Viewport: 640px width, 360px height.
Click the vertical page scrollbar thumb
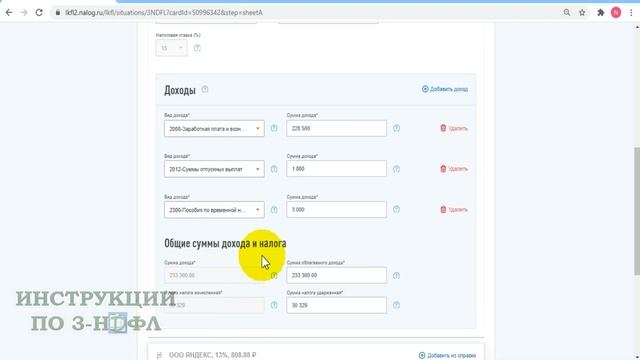click(637, 211)
